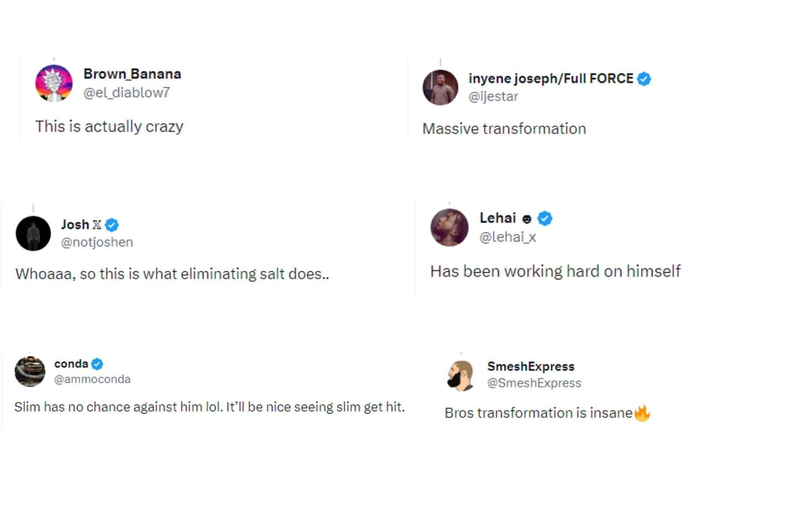Click the verified badge next to Josh X
812x508 pixels.
pos(112,224)
